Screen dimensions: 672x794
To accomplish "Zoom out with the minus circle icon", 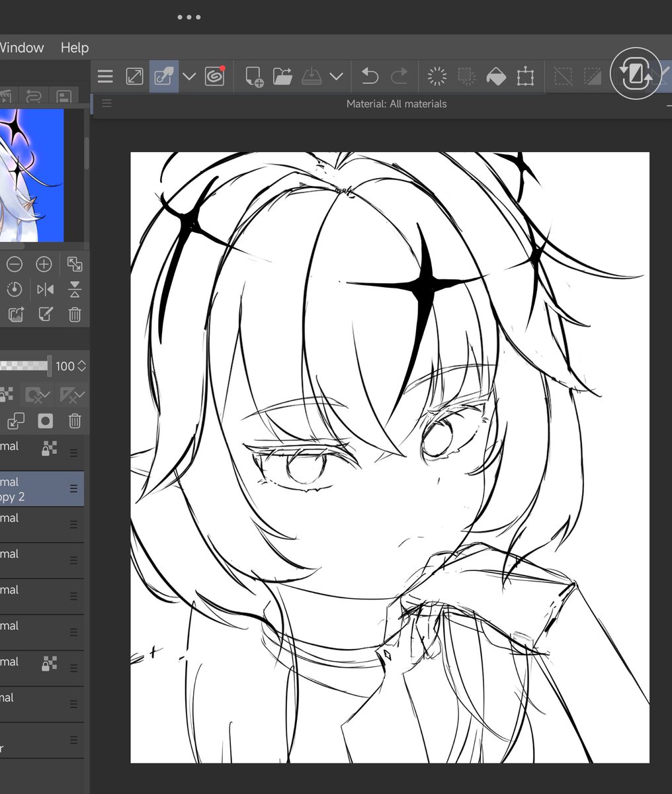I will point(15,265).
